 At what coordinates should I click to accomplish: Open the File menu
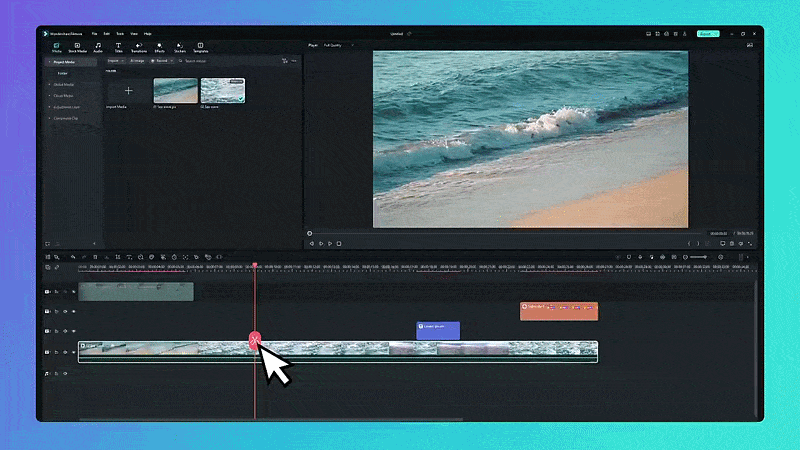coord(94,34)
